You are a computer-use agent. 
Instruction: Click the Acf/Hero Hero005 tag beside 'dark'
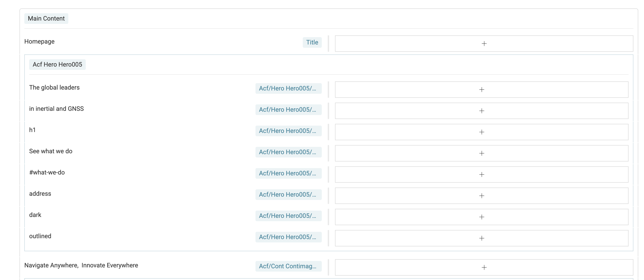[288, 216]
